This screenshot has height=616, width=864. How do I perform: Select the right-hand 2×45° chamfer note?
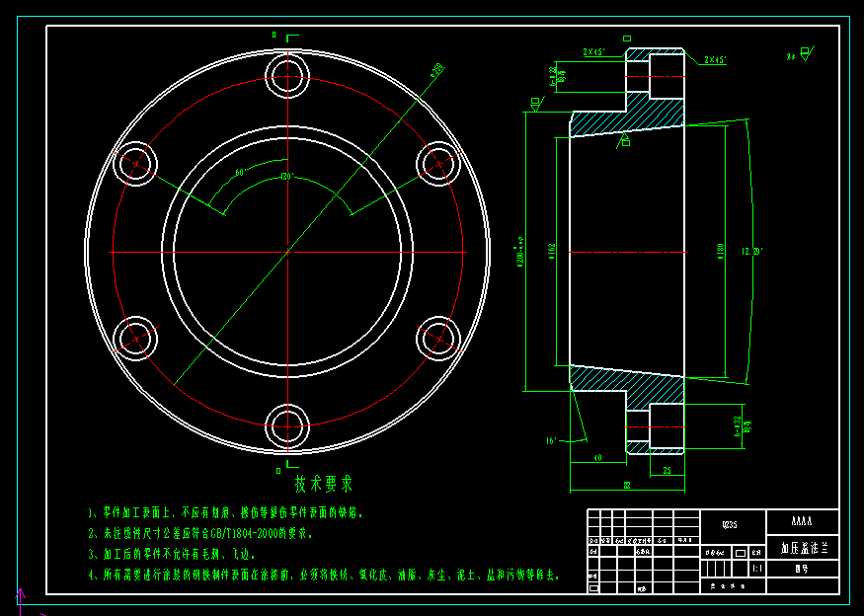[715, 59]
